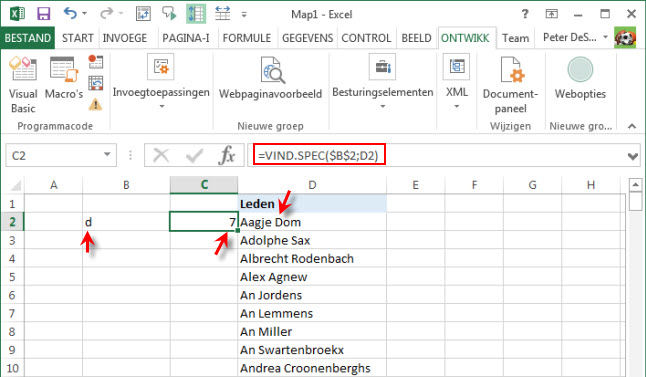The height and width of the screenshot is (377, 646).
Task: Select the Andrea Croonenberghs cell
Action: pos(312,368)
